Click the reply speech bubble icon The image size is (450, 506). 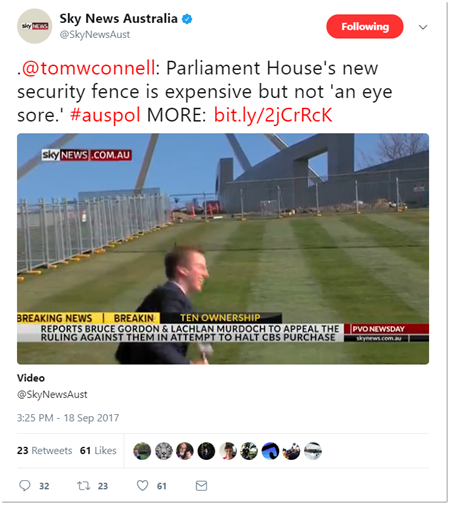(x=25, y=486)
